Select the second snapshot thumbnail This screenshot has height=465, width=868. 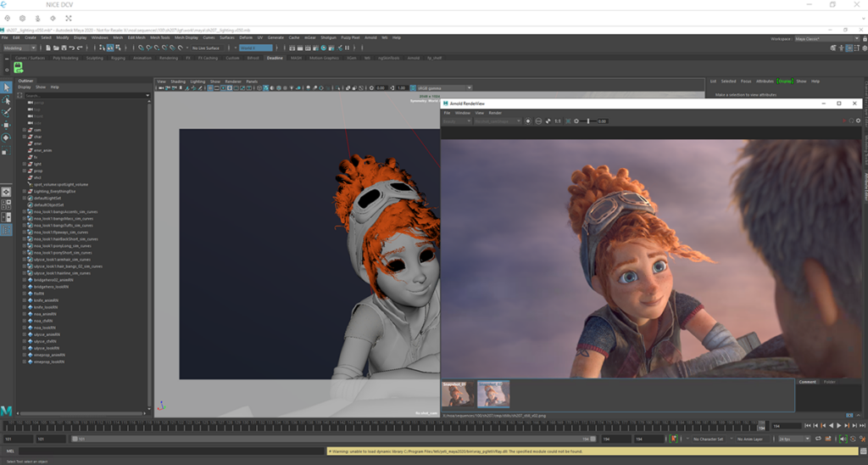pyautogui.click(x=493, y=394)
